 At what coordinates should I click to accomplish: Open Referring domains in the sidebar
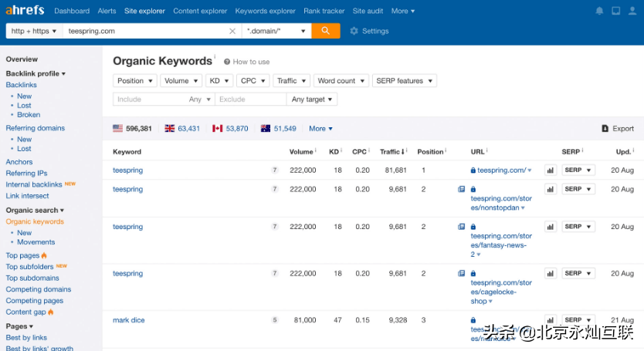36,128
